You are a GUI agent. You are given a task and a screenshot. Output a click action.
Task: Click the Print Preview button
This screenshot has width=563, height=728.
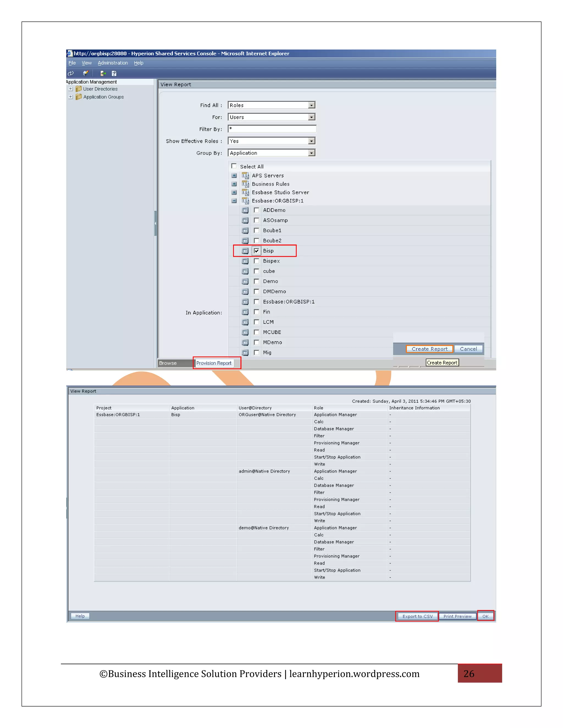point(457,616)
